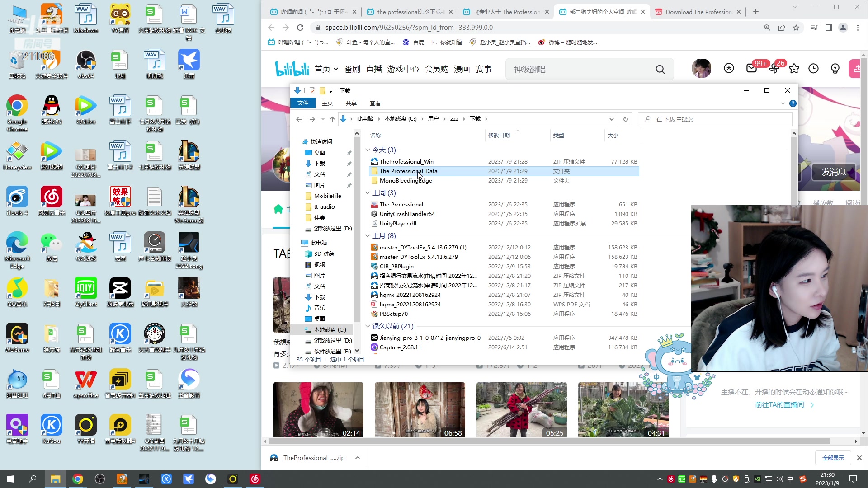868x488 pixels.
Task: Click Explorer back navigation arrow
Action: click(299, 119)
